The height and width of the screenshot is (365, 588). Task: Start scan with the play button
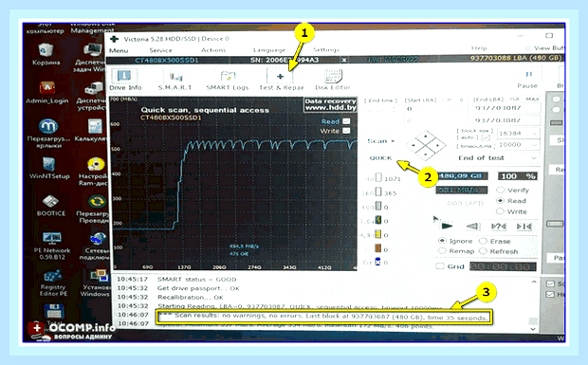click(446, 226)
